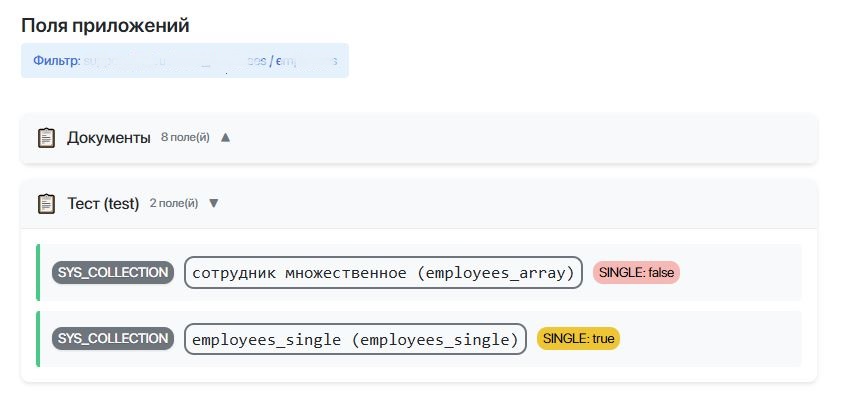The height and width of the screenshot is (393, 850).
Task: Click the Поля приложений heading
Action: (106, 25)
